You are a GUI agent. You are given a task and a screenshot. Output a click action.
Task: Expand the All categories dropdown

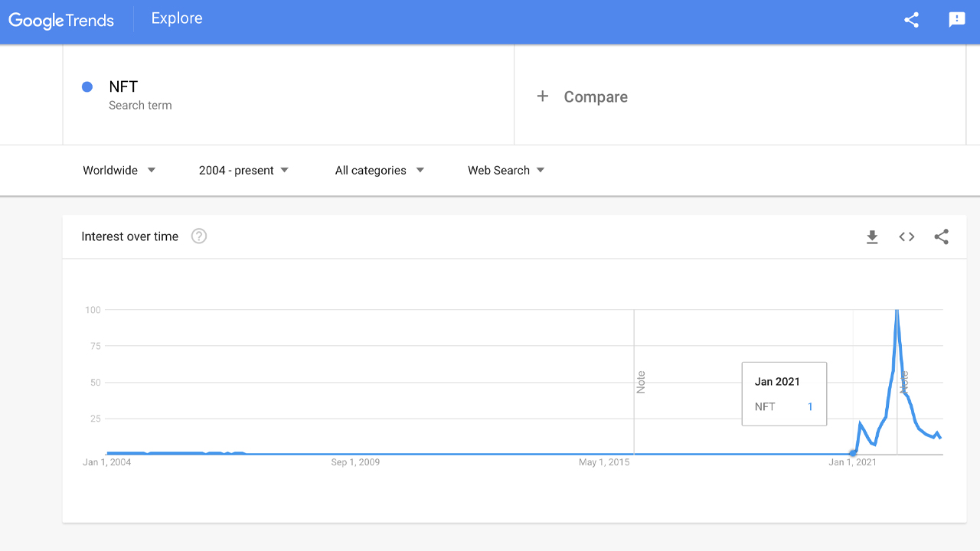(x=379, y=170)
